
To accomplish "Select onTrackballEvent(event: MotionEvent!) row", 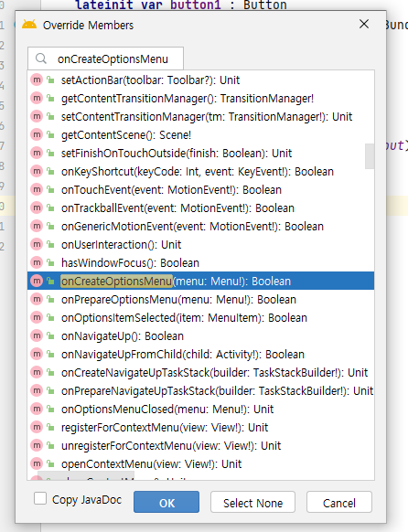I will tap(200, 208).
